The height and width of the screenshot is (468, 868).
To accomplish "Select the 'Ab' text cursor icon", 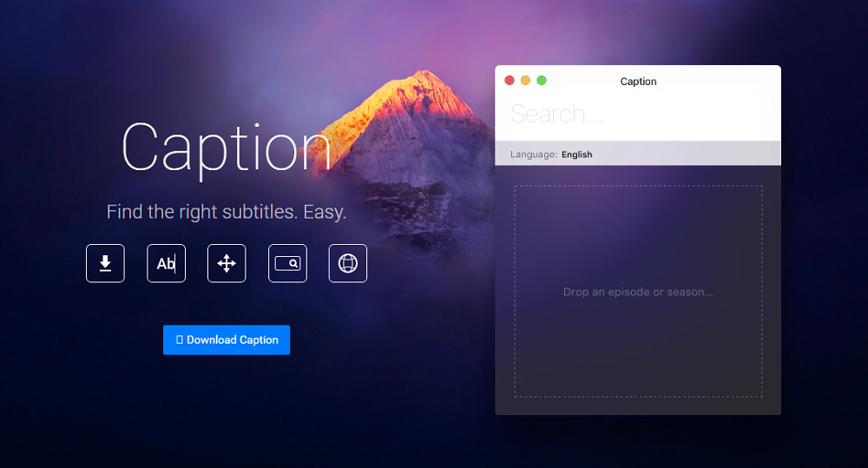I will (166, 263).
